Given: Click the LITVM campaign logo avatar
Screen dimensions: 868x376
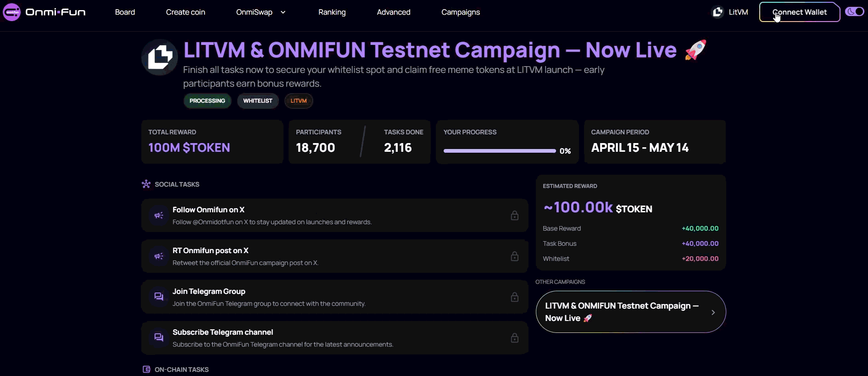Looking at the screenshot, I should (x=160, y=57).
